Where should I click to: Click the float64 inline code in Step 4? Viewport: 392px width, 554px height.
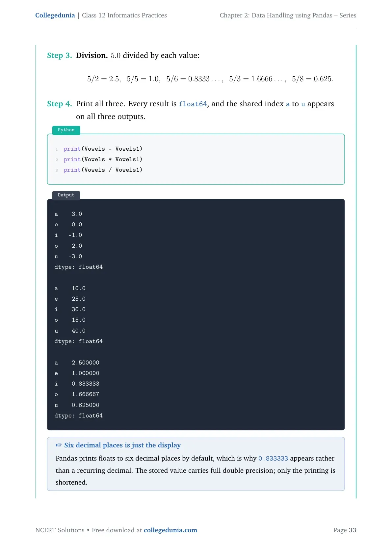pyautogui.click(x=193, y=104)
